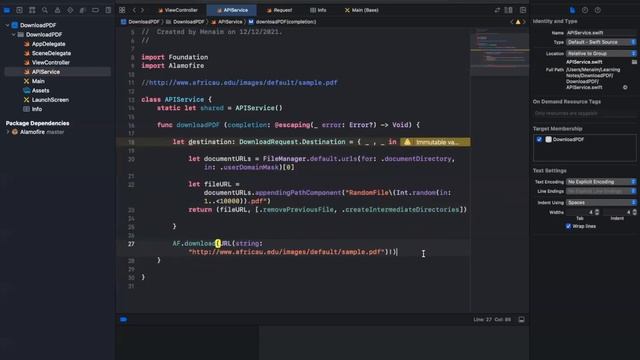Collapse the DownloadPDF project root
Screen dimensions: 640x360
[7, 25]
